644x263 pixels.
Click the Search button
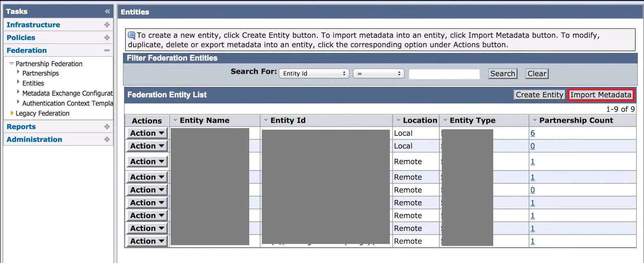(x=503, y=73)
